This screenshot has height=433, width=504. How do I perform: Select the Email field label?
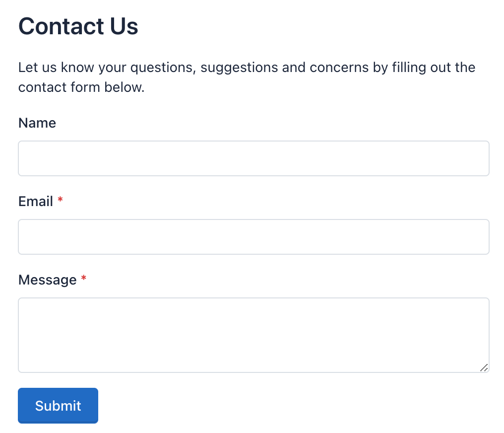pyautogui.click(x=35, y=201)
